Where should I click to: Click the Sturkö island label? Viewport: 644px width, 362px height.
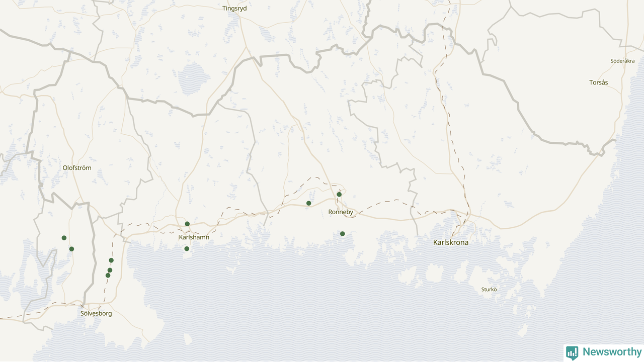(x=489, y=289)
